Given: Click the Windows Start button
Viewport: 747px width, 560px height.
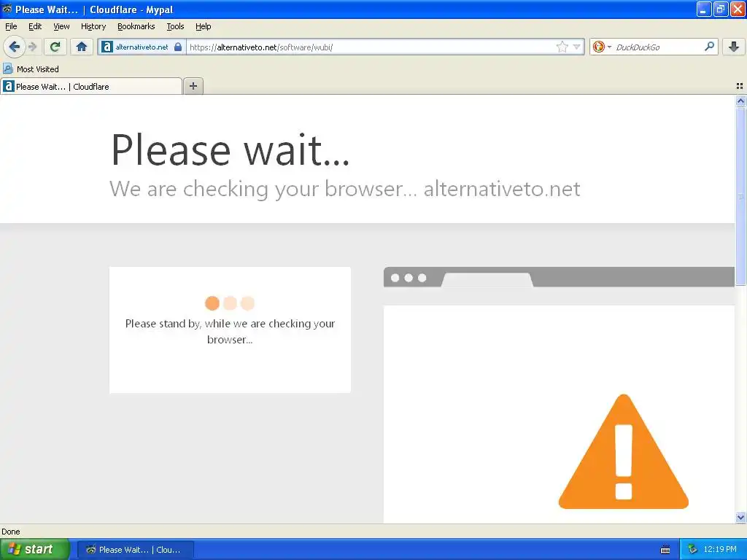Looking at the screenshot, I should click(34, 549).
